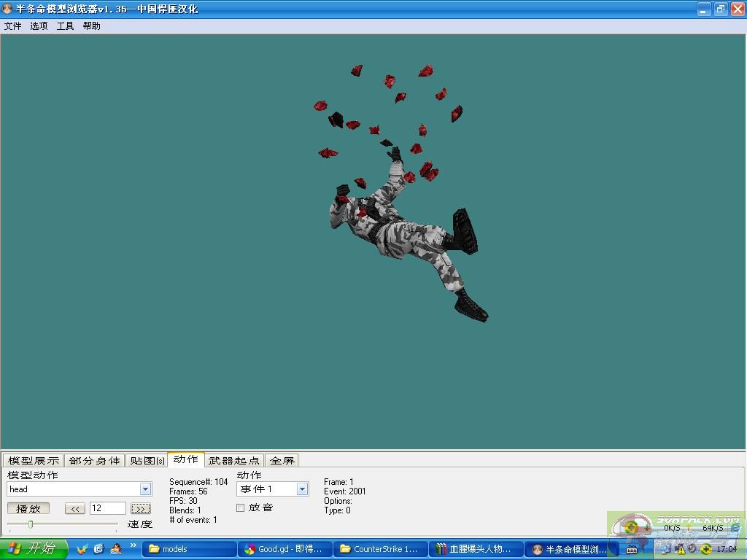Select the 贴图(s) texture tab

coord(147,460)
